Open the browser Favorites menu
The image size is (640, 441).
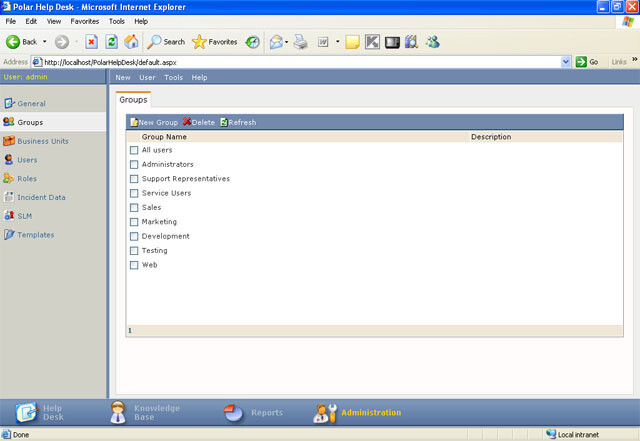(84, 21)
